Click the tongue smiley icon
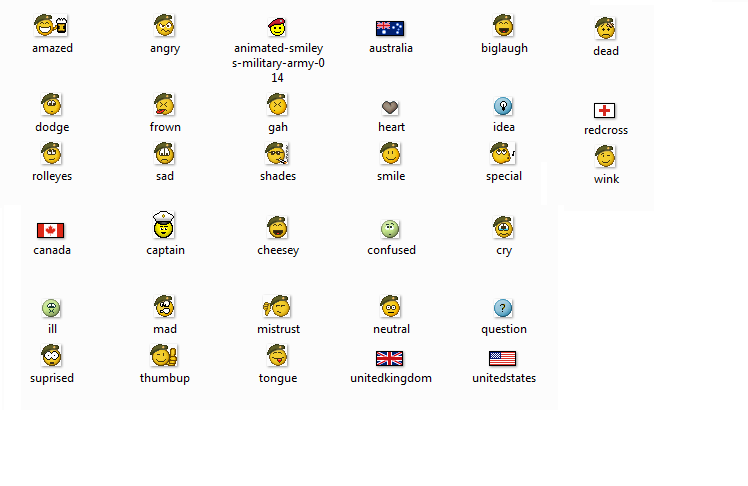The height and width of the screenshot is (486, 748). coord(277,355)
